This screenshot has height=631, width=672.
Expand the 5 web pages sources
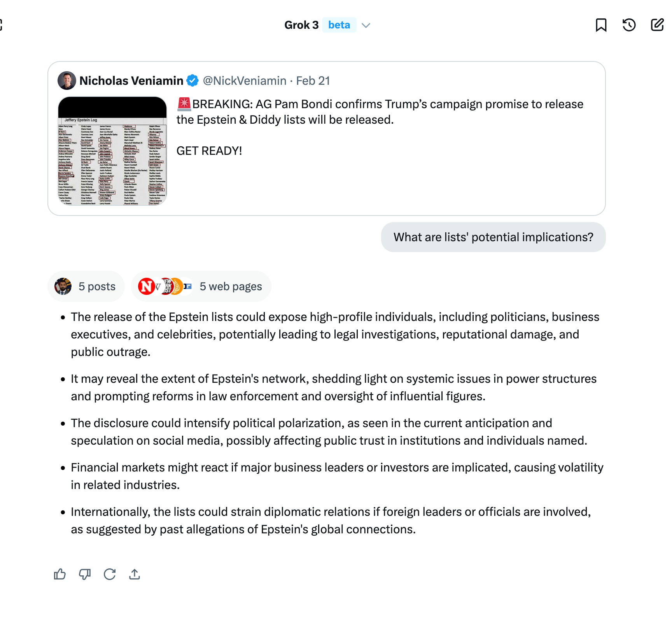point(201,287)
